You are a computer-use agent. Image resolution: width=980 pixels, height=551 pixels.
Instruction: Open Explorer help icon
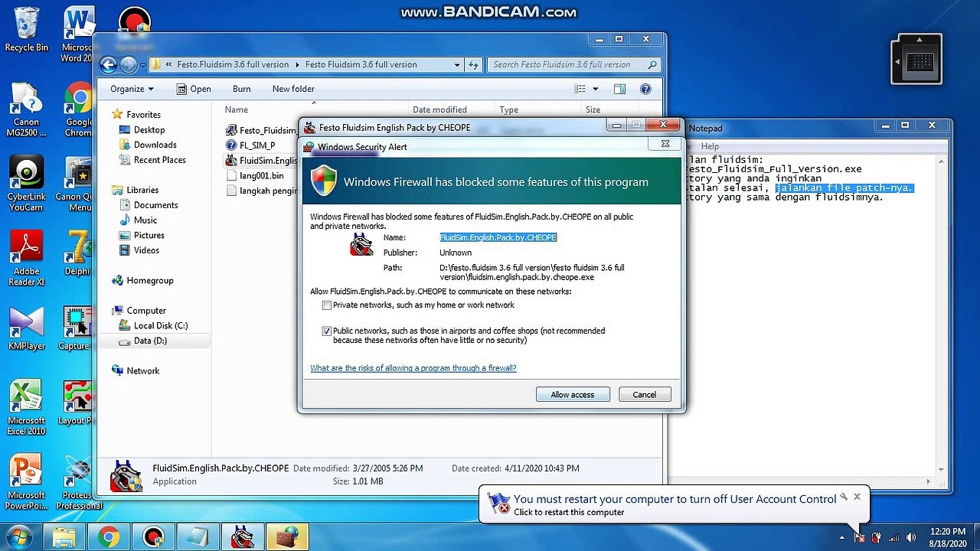[645, 89]
